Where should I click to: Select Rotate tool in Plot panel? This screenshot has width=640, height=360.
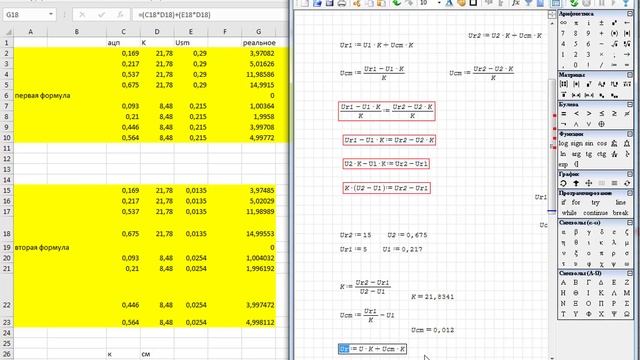point(563,184)
